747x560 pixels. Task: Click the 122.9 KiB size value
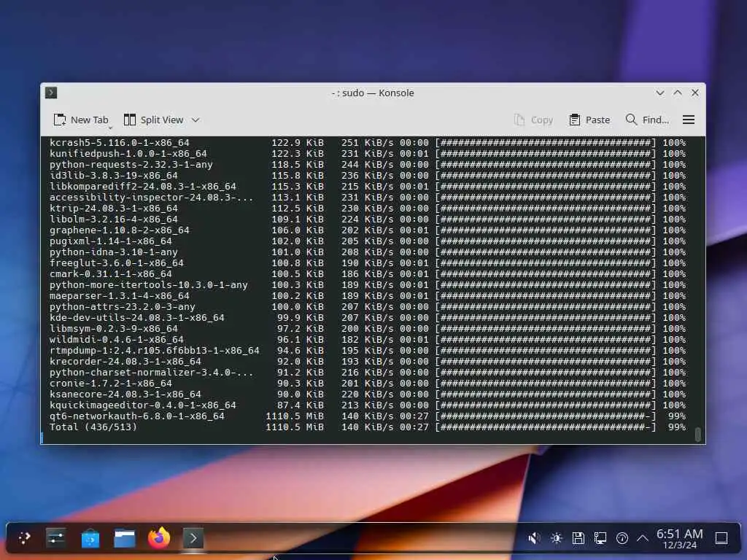298,142
